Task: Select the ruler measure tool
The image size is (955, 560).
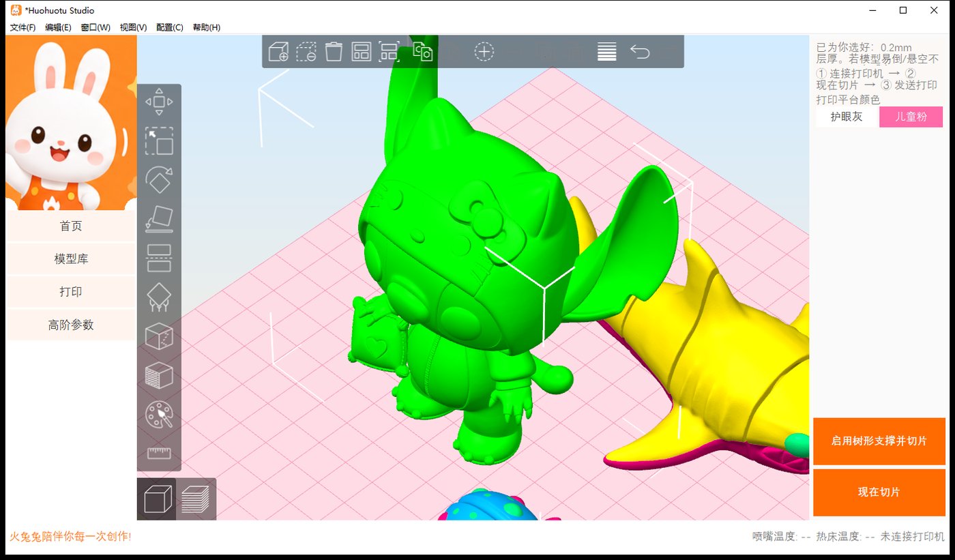Action: (x=159, y=454)
